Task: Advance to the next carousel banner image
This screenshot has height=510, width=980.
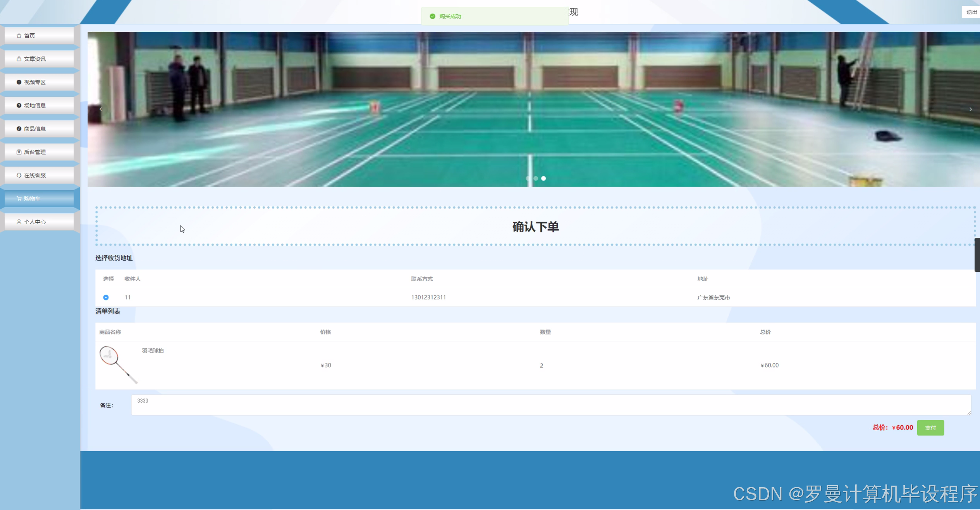Action: pos(970,109)
